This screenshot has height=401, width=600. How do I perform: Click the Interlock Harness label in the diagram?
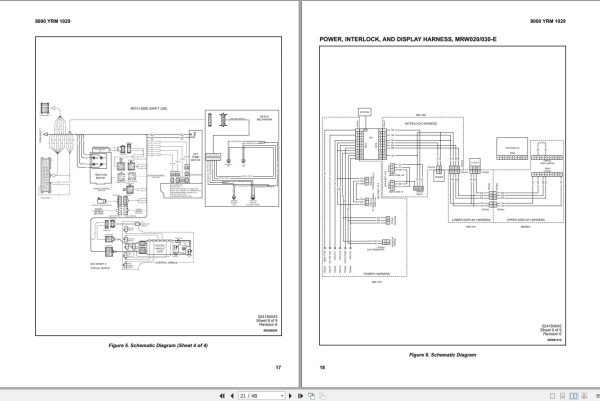pos(421,124)
